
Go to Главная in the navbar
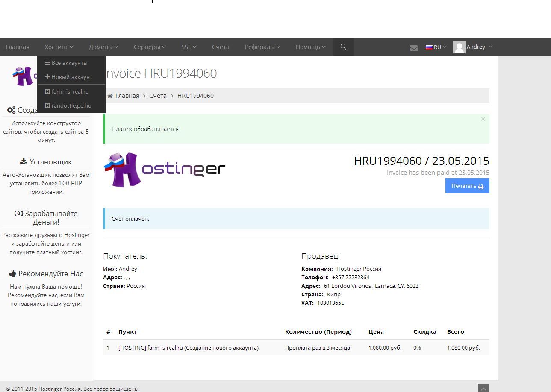(x=18, y=47)
